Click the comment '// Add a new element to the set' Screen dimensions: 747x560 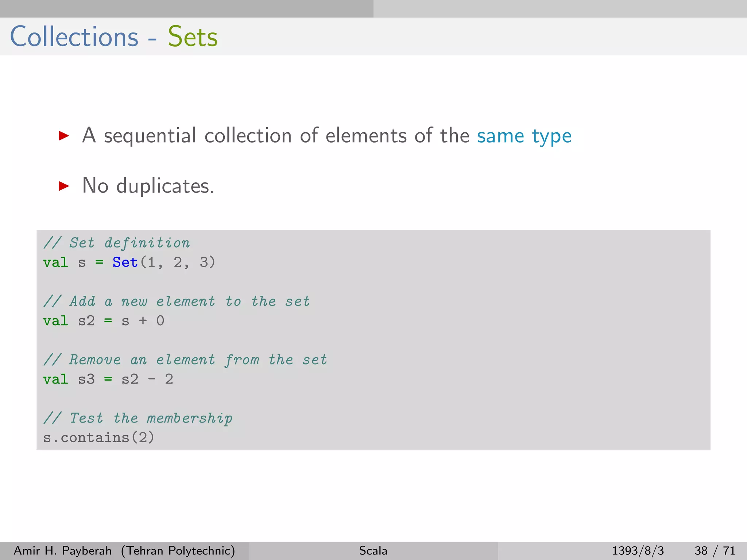pos(177,302)
